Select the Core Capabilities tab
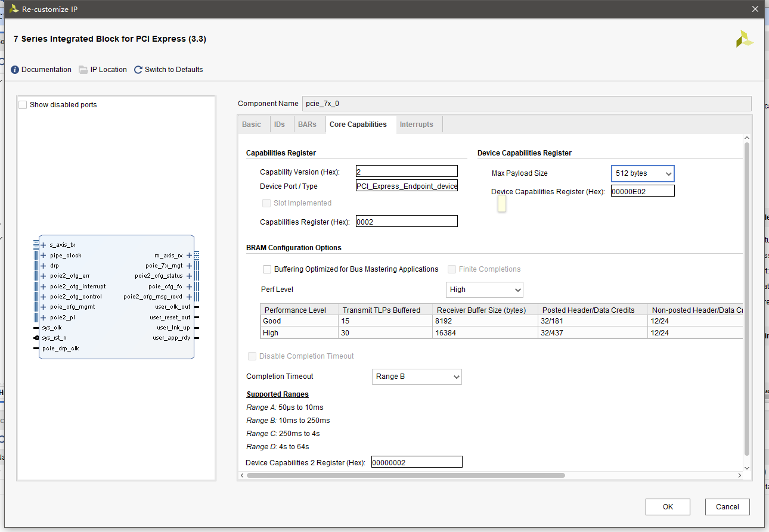The height and width of the screenshot is (532, 769). click(x=358, y=125)
